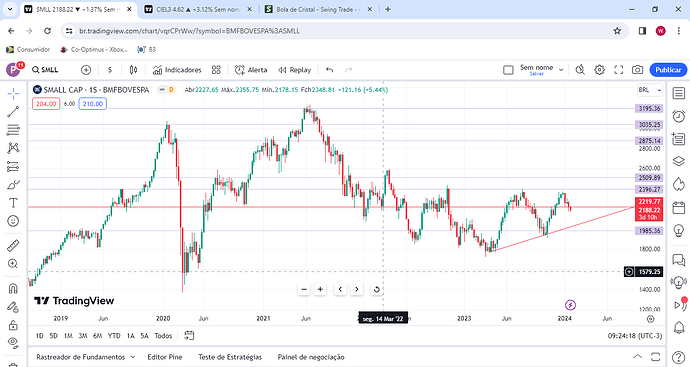Enter fullscreen chart mode
The height and width of the screenshot is (367, 690).
point(619,70)
